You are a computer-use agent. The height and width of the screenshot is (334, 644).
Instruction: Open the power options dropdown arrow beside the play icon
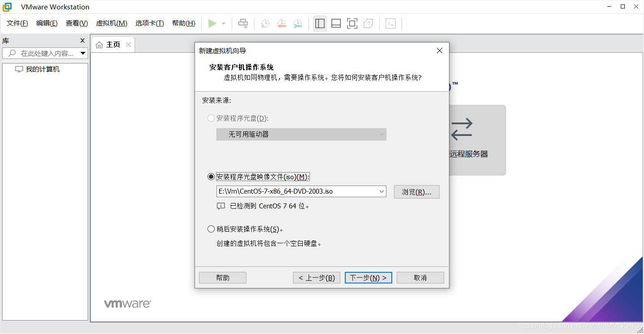(x=224, y=24)
